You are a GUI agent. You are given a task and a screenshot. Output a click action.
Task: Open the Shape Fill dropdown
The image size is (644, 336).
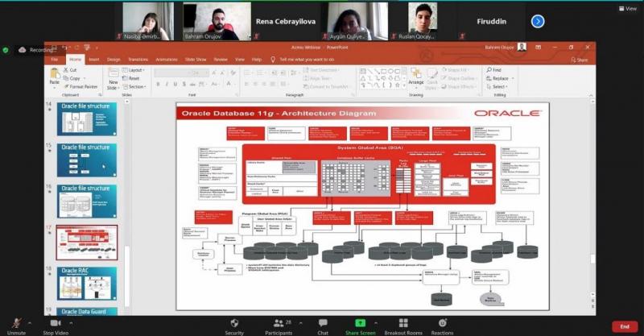point(455,70)
